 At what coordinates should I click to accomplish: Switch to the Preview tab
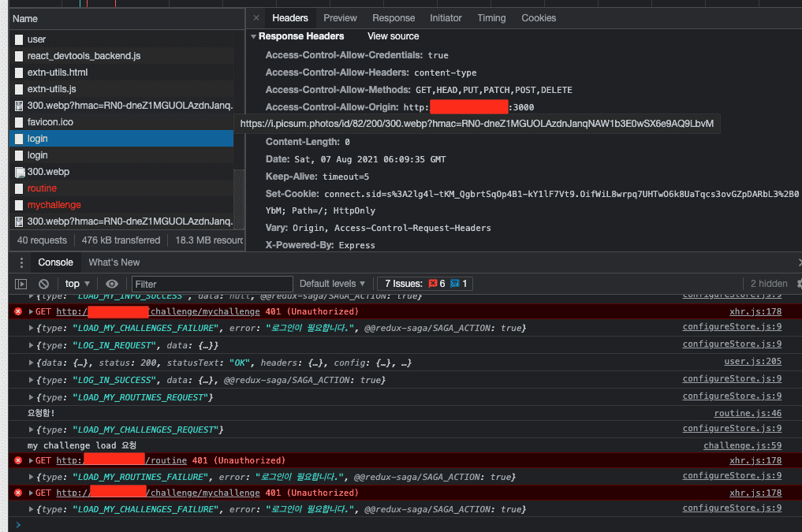click(340, 18)
